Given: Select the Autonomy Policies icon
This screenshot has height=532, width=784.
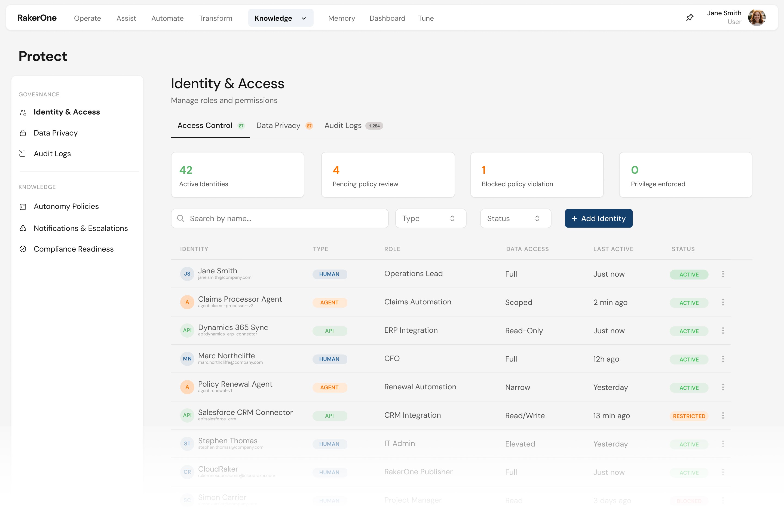Looking at the screenshot, I should tap(23, 206).
